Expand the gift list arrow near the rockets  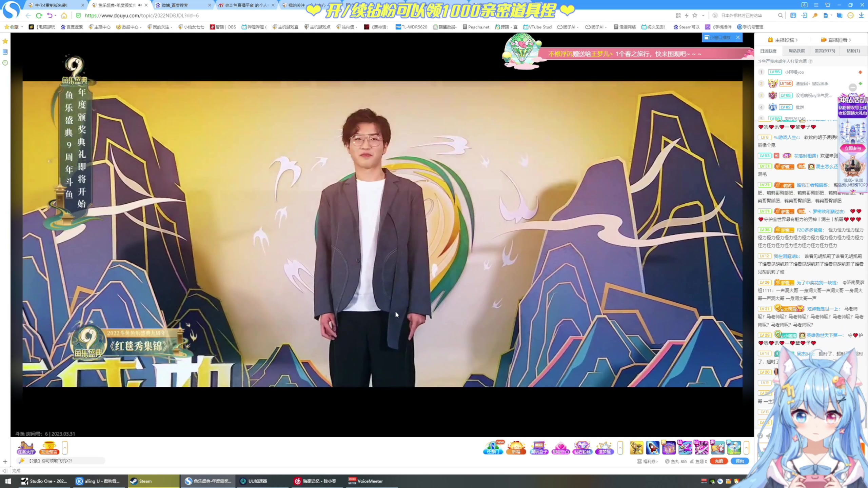[620, 448]
